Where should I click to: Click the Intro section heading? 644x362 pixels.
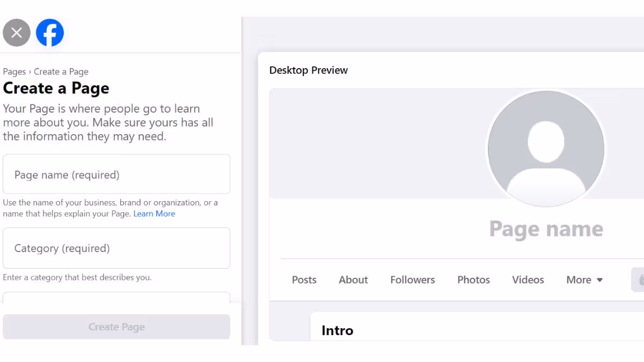(338, 330)
